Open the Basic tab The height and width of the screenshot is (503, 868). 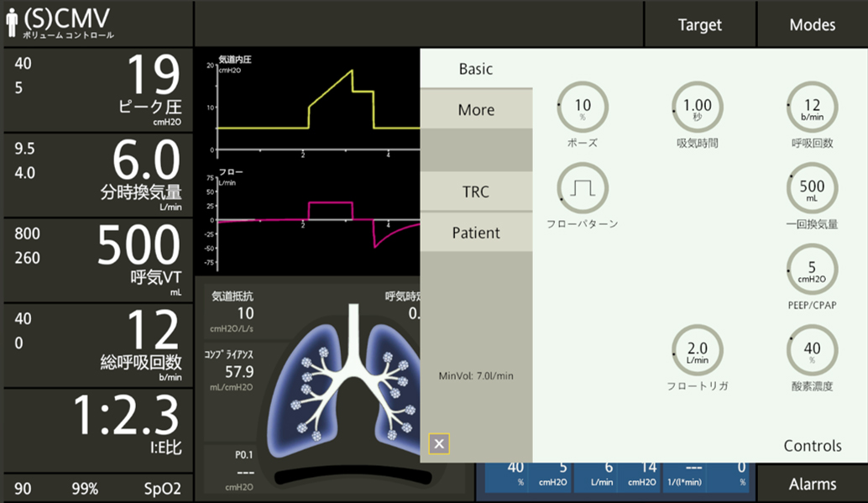coord(476,69)
